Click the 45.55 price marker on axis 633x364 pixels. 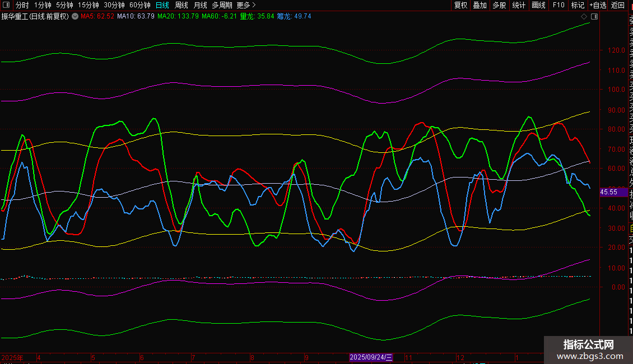[x=608, y=192]
